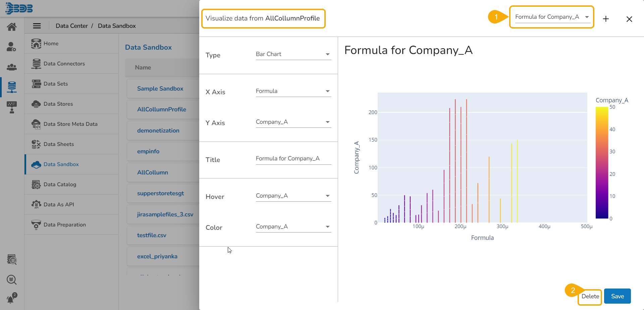Open the hamburger menu icon
644x310 pixels.
point(37,26)
